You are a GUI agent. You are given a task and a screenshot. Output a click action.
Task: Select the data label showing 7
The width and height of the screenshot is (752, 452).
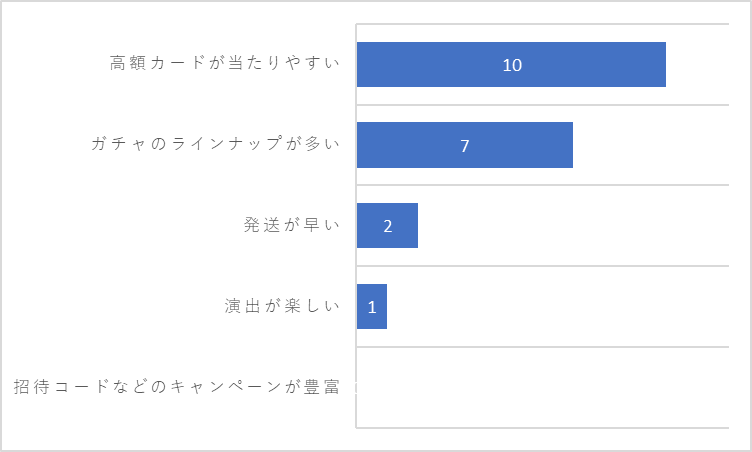465,145
